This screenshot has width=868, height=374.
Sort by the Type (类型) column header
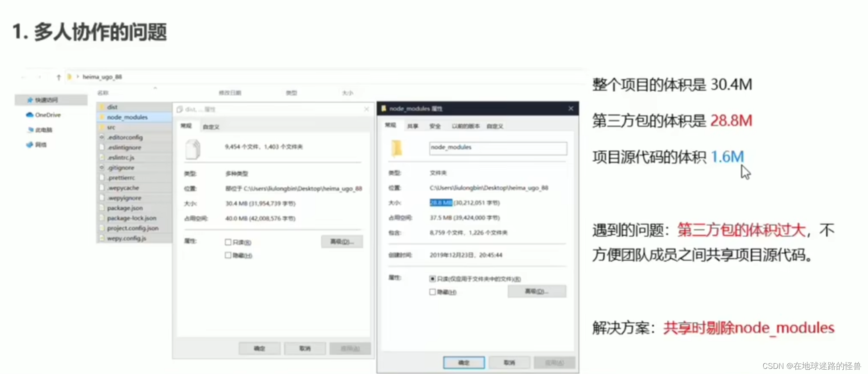coord(291,93)
